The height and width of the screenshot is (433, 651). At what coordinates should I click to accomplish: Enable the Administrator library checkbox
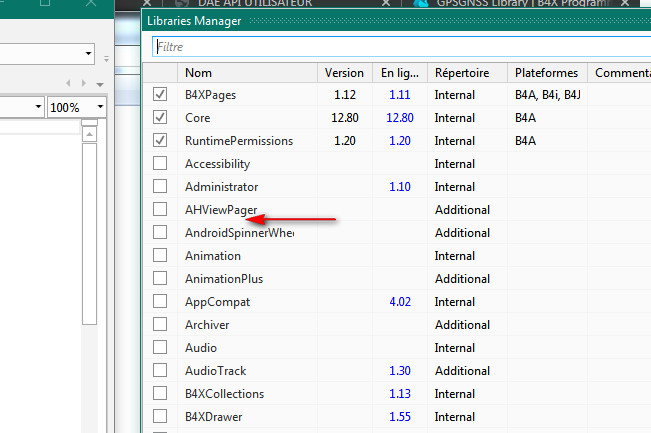click(160, 186)
